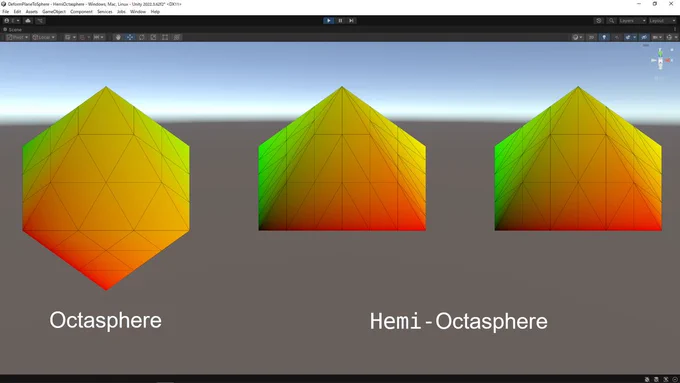This screenshot has width=680, height=383.
Task: Toggle scene lighting bulb icon
Action: pos(604,37)
